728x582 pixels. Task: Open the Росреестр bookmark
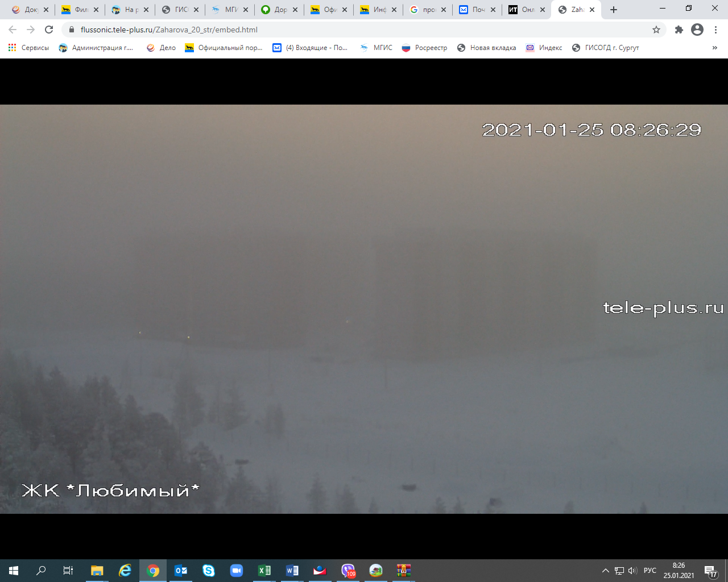coord(424,48)
